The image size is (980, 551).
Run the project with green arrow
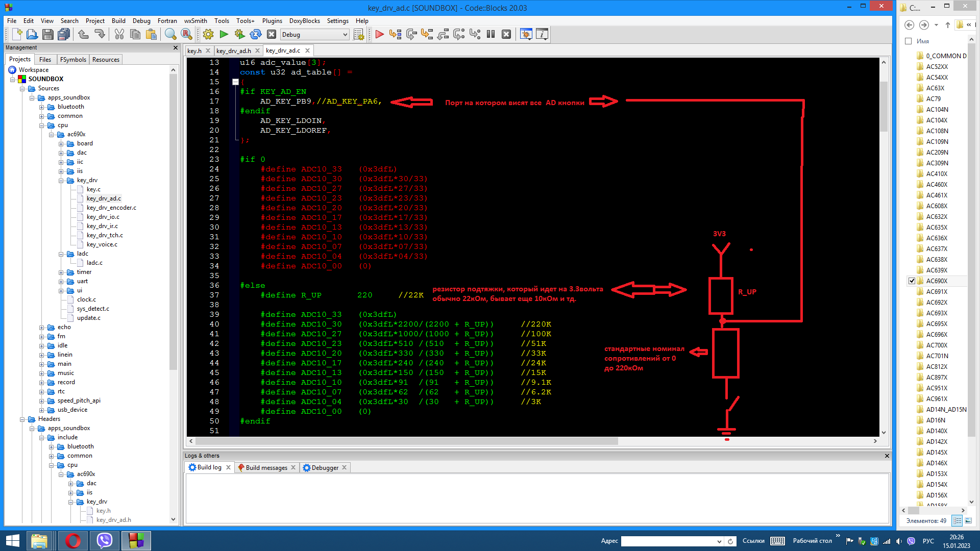[x=224, y=34]
